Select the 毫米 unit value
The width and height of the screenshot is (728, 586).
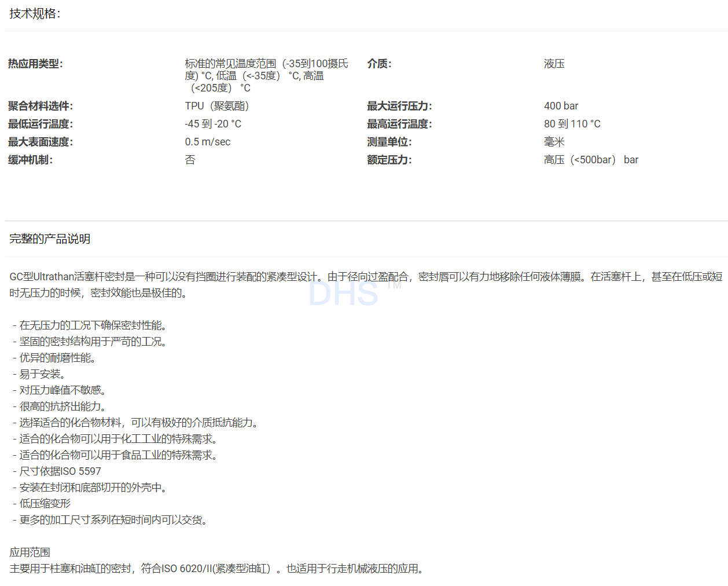554,142
